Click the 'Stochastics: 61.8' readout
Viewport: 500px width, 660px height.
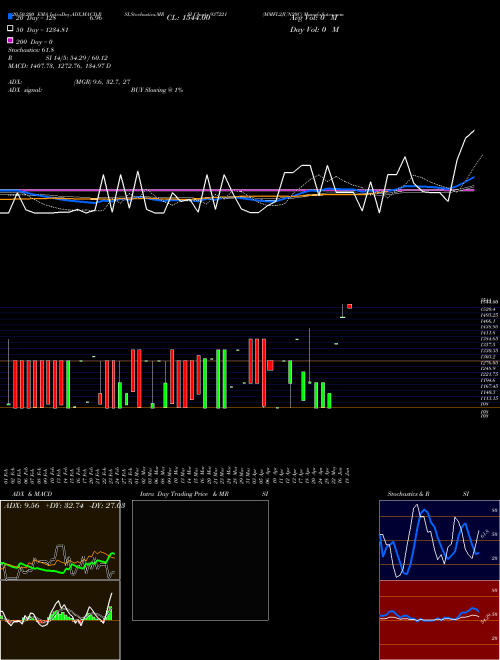[31, 50]
